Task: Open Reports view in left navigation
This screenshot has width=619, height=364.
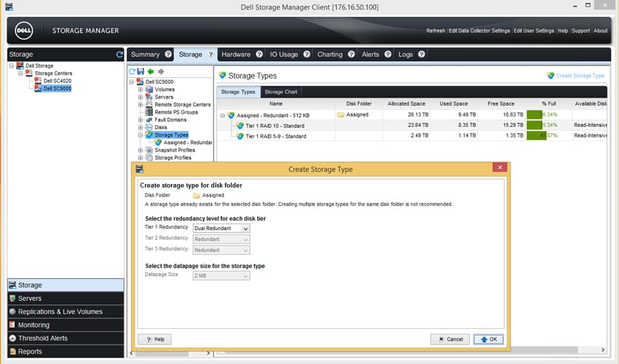Action: pos(65,352)
